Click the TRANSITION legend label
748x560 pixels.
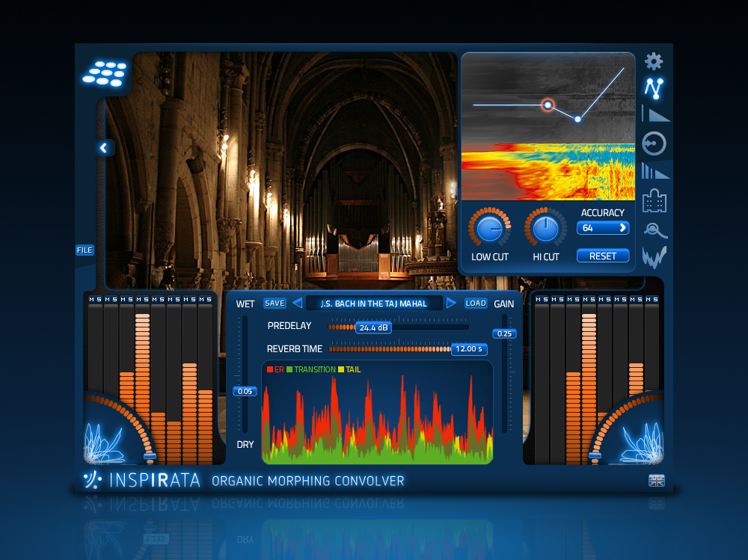coord(311,369)
